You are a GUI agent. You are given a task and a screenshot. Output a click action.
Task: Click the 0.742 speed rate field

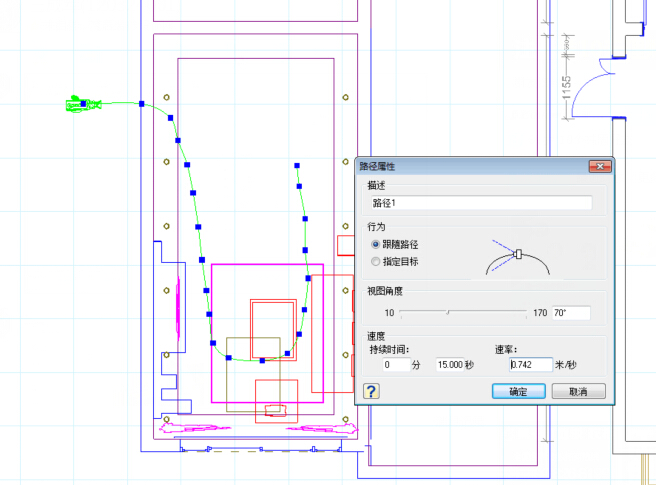coord(531,364)
